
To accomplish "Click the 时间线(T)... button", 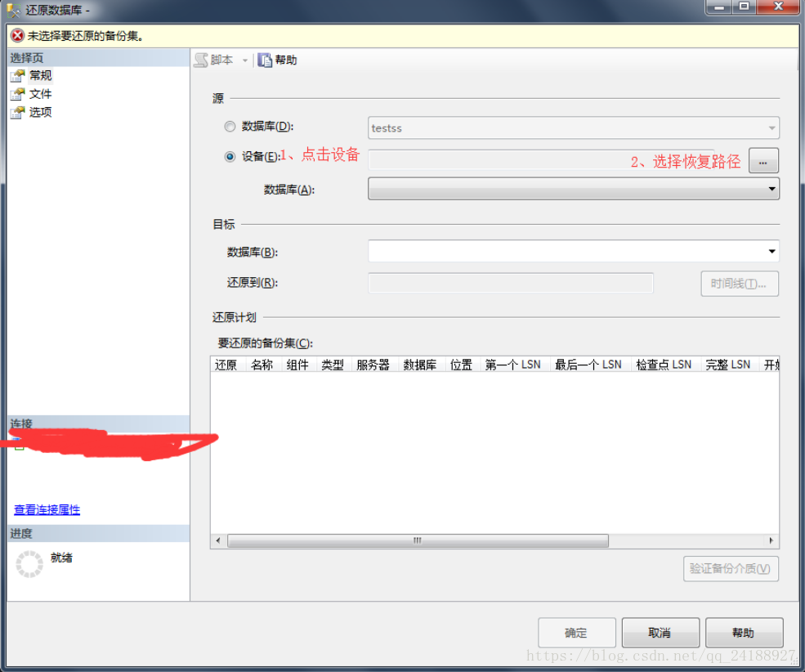I will point(740,284).
